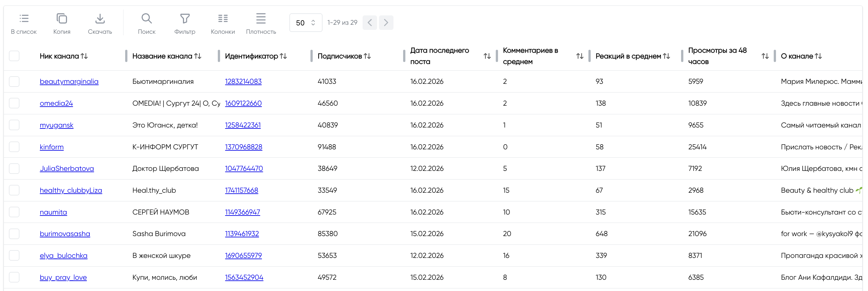Check the omedia24 row checkbox
Viewport: 868px width, 291px height.
click(14, 103)
